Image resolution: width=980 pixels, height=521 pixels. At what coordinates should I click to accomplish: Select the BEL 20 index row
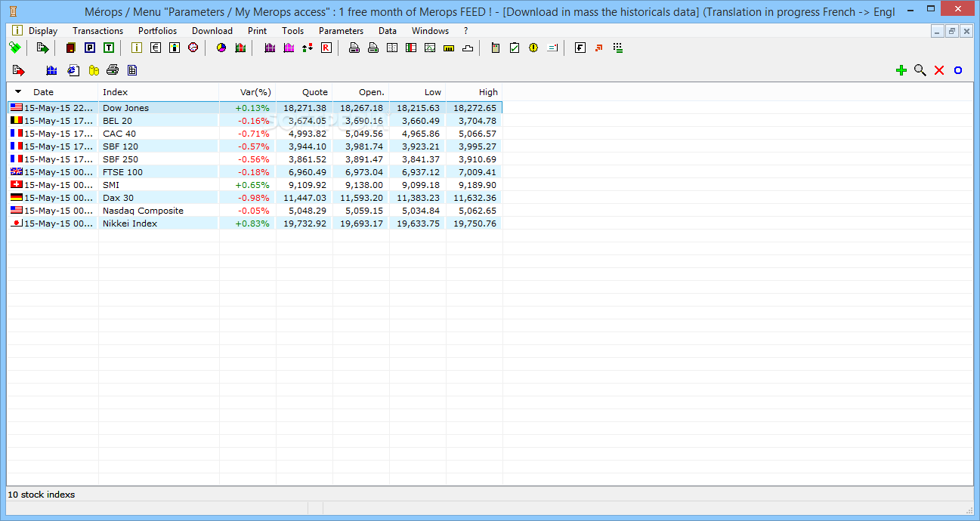click(x=255, y=121)
